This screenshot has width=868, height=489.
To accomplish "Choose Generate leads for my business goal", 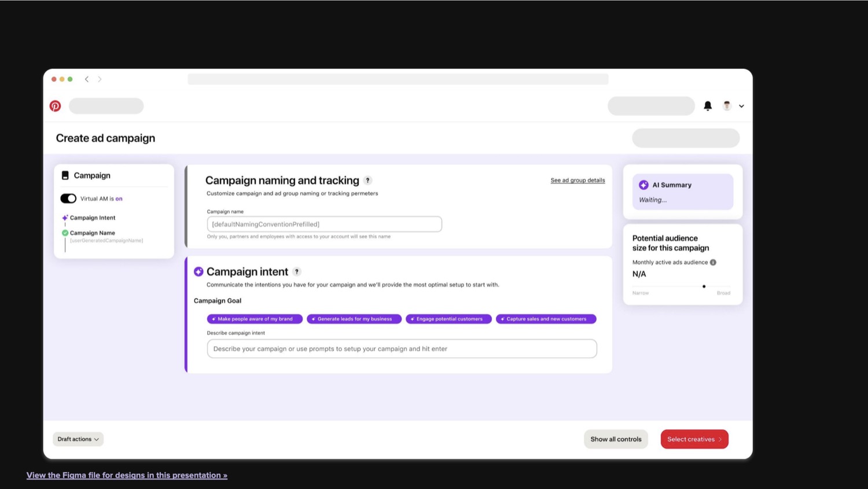I will click(354, 319).
